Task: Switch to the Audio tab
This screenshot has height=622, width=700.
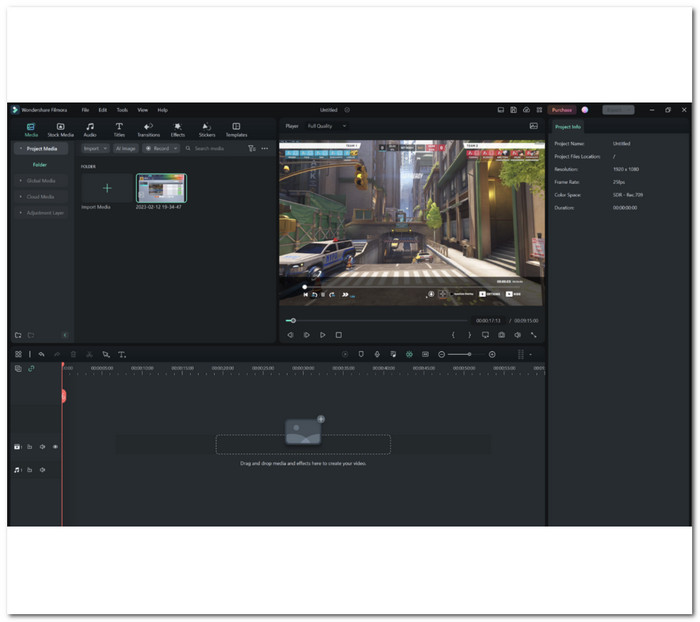Action: pyautogui.click(x=90, y=130)
